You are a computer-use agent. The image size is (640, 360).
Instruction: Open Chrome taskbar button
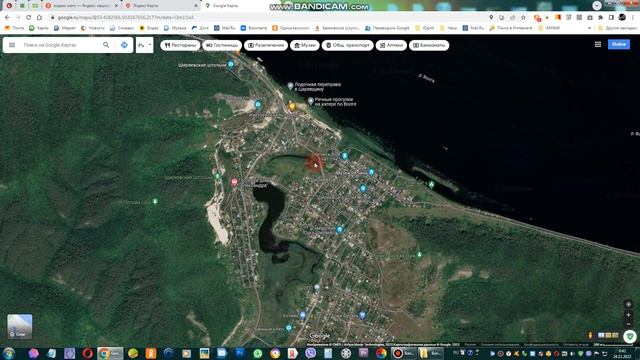[110, 353]
